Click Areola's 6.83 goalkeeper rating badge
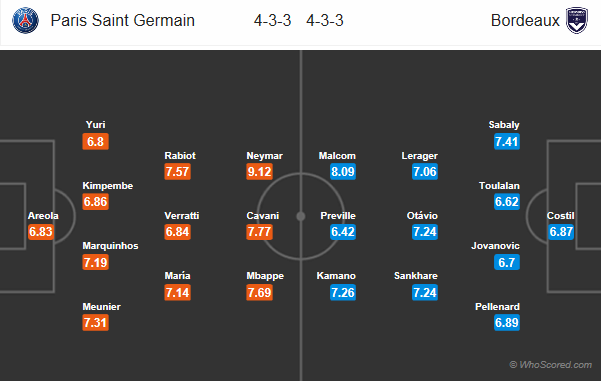601x381 pixels. tap(41, 232)
